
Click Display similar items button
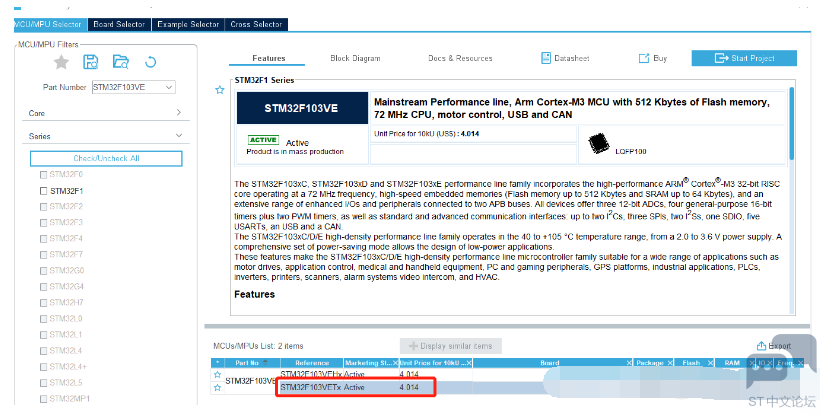(451, 346)
